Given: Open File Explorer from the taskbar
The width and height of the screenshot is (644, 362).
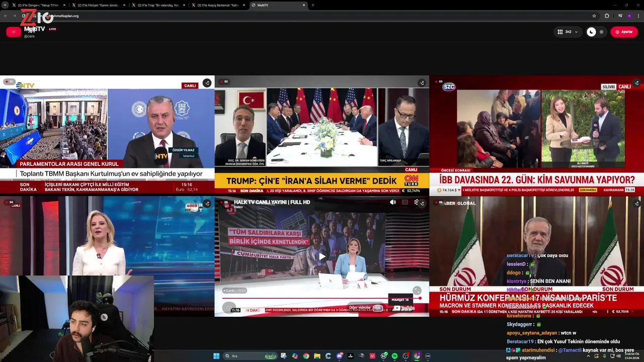Looking at the screenshot, I should click(317, 356).
